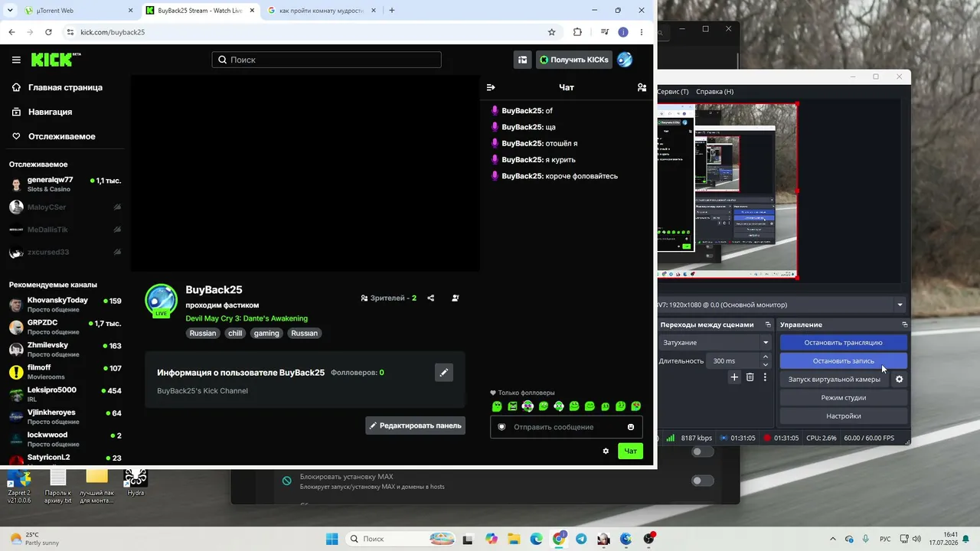Open the emoji picker in message box
This screenshot has width=980, height=551.
[631, 427]
